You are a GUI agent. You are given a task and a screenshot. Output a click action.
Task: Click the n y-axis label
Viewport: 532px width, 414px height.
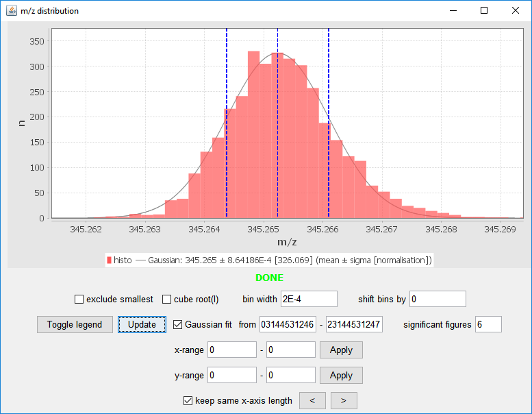(22, 123)
